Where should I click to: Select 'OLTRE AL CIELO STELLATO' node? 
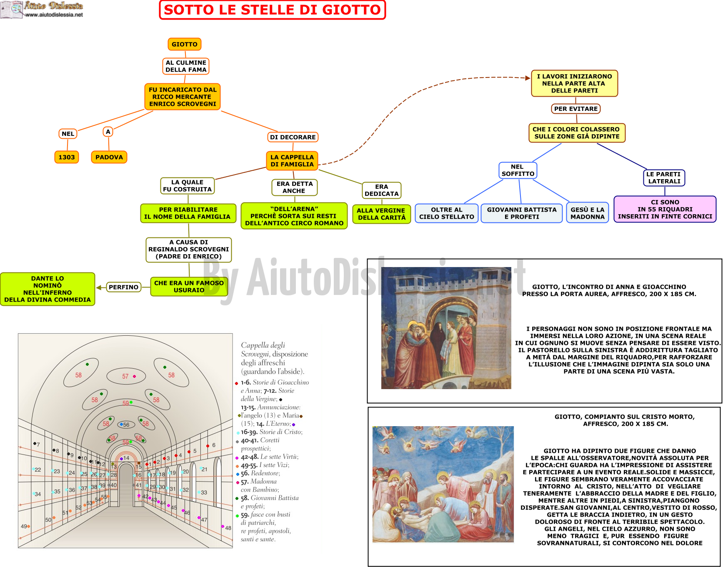[447, 213]
